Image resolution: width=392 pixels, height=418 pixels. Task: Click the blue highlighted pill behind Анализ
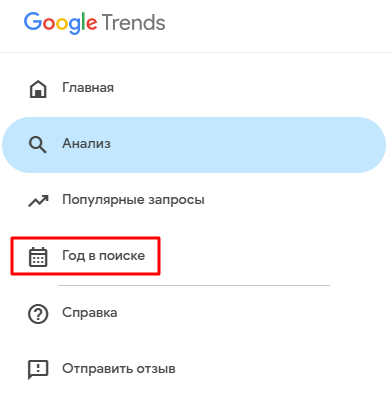(x=194, y=145)
